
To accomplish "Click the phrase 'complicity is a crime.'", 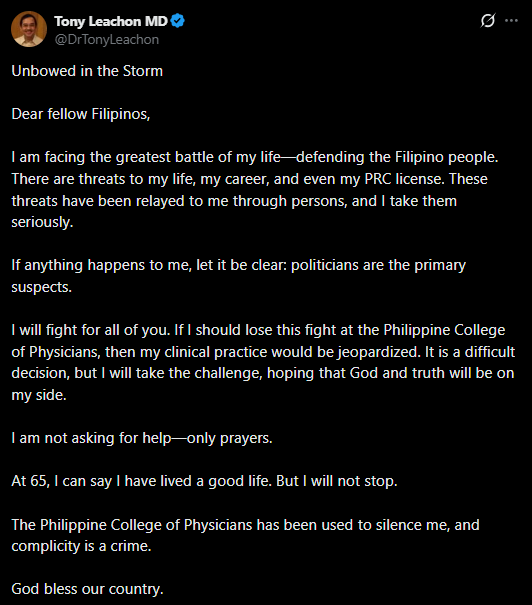I will 81,546.
